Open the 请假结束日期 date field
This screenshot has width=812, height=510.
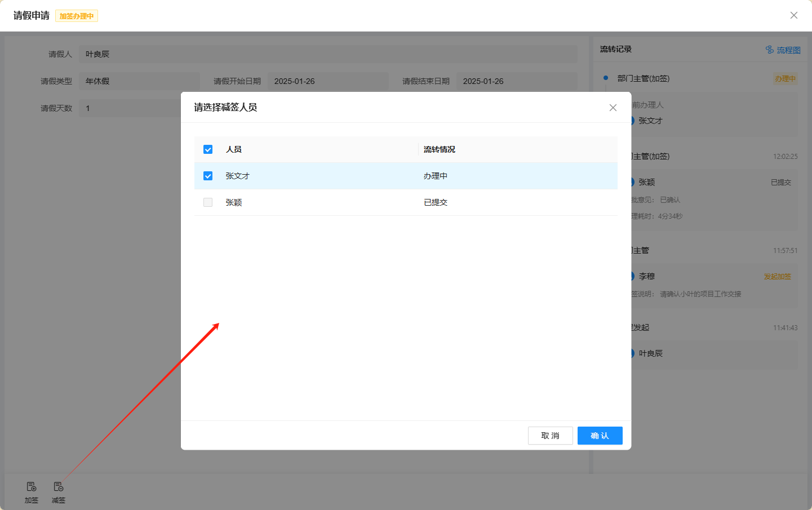[x=516, y=81]
